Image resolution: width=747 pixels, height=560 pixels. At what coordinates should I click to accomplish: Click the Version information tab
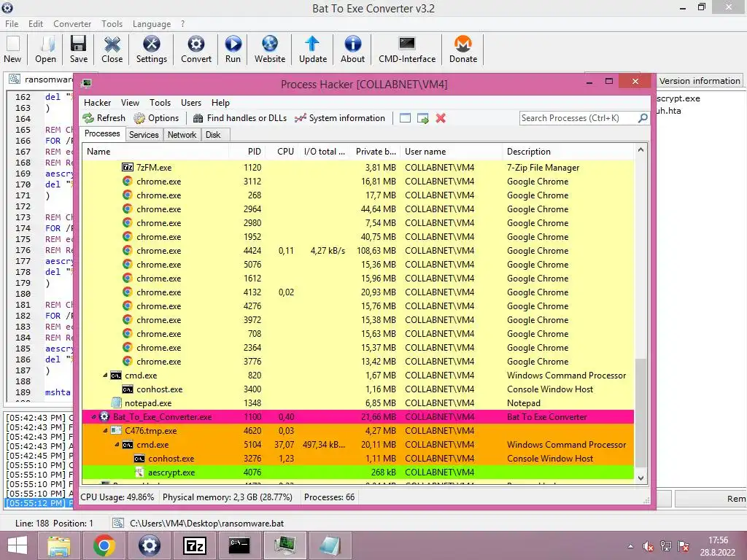[x=700, y=81]
